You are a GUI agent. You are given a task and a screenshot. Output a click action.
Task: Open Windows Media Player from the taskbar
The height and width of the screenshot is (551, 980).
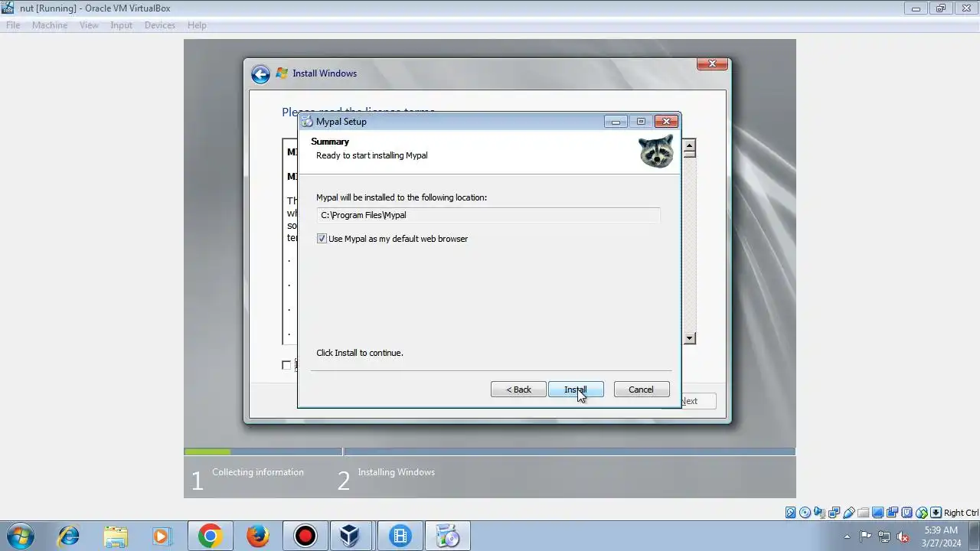point(162,536)
